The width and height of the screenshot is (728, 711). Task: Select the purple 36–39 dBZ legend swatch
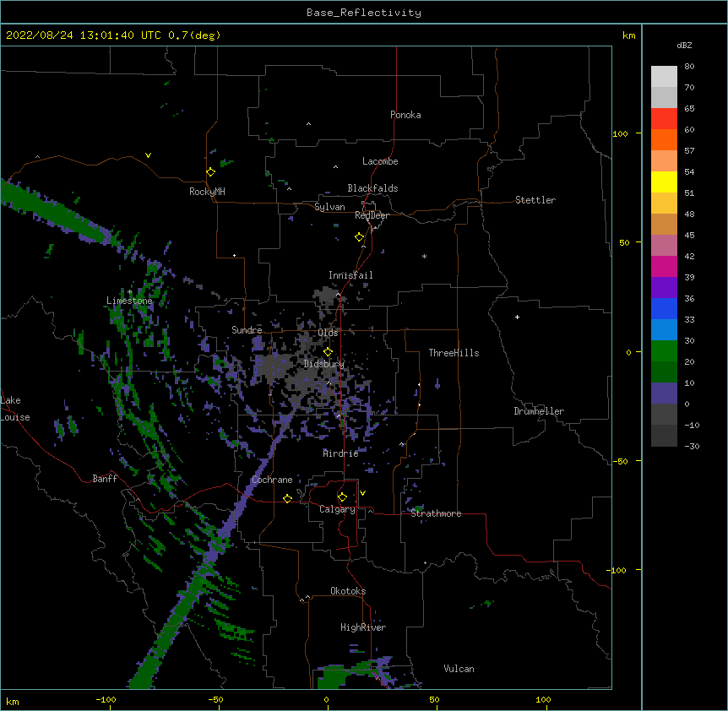click(664, 287)
